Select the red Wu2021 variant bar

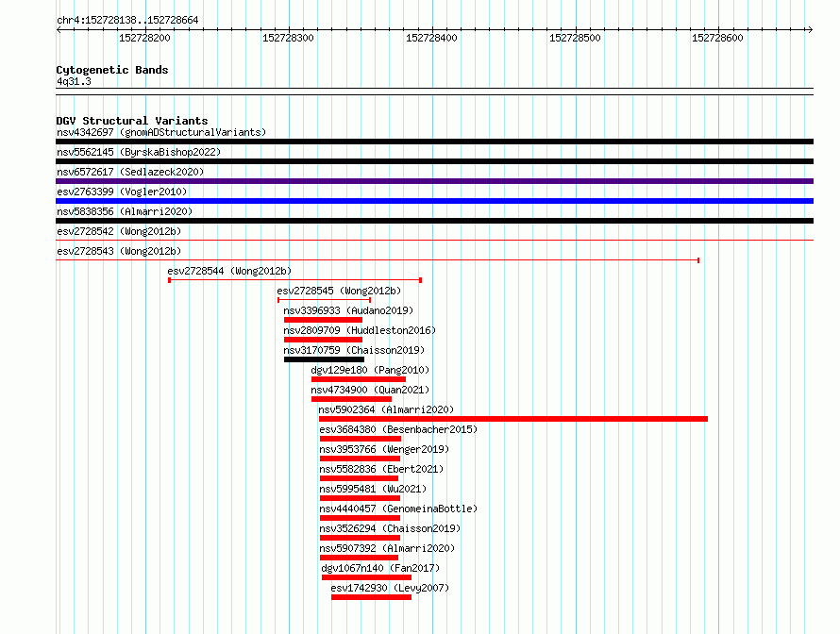point(360,498)
